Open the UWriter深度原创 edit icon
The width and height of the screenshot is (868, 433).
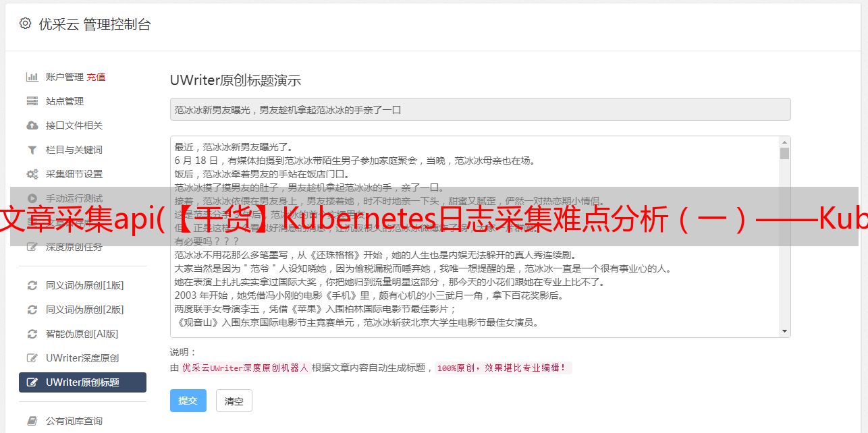tap(32, 358)
